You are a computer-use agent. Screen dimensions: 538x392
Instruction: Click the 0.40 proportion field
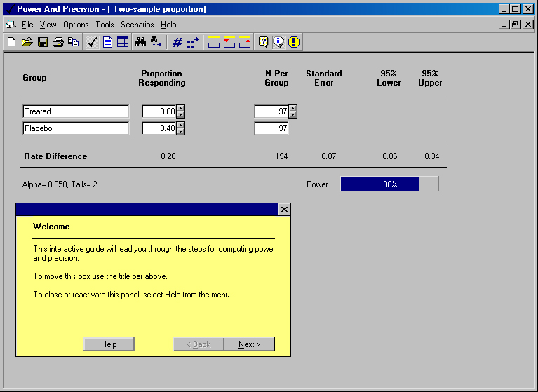(159, 128)
